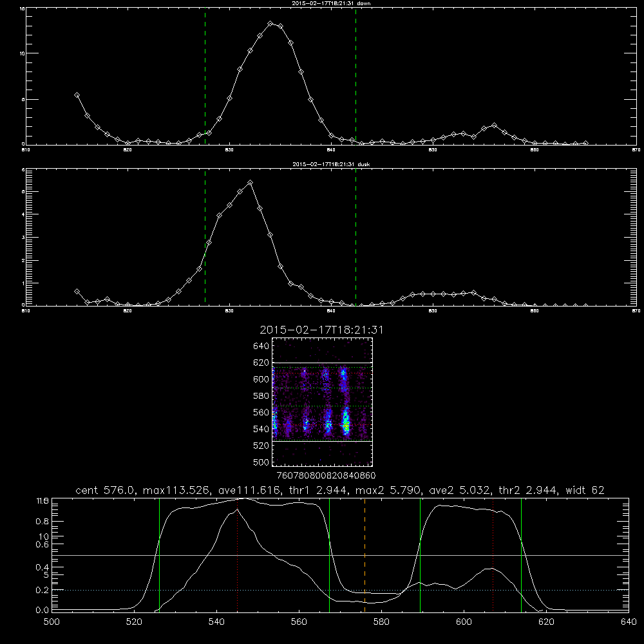Click the solid green line near 526 in bottom plot
644x644 pixels.
tap(159, 555)
